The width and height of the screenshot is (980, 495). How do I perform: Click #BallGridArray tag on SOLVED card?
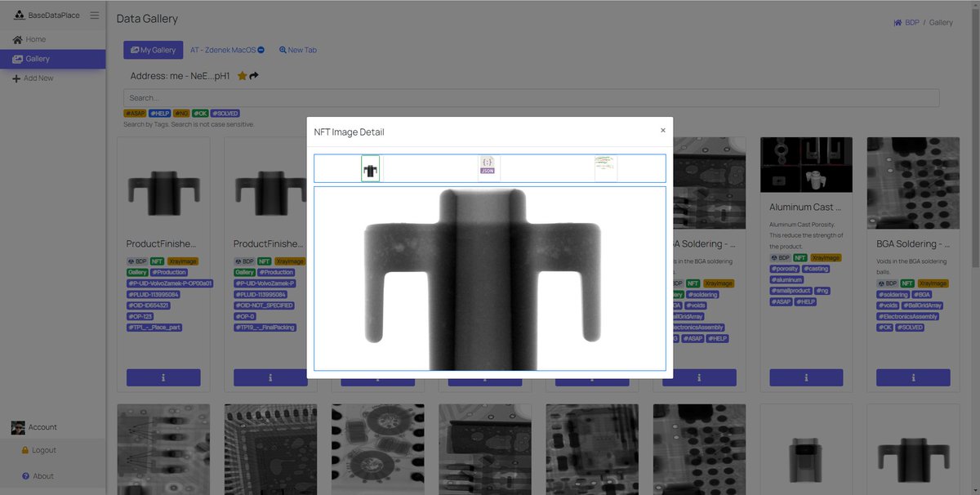coord(923,305)
